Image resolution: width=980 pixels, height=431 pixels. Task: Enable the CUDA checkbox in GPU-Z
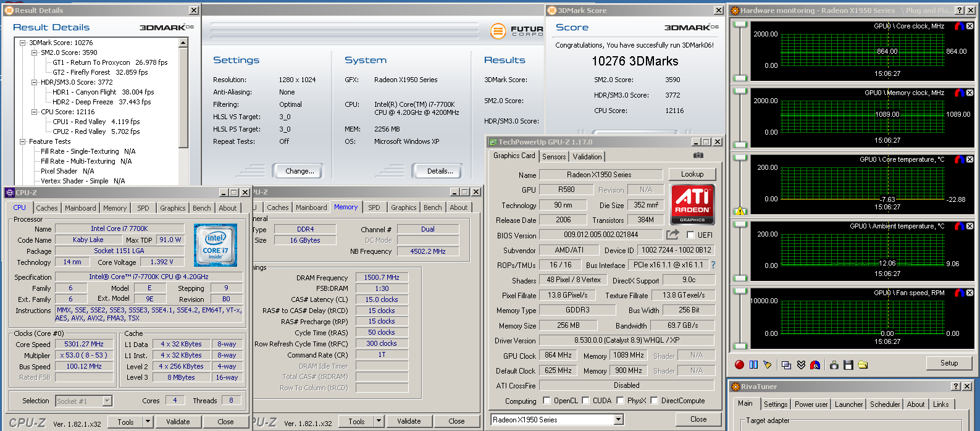click(585, 401)
